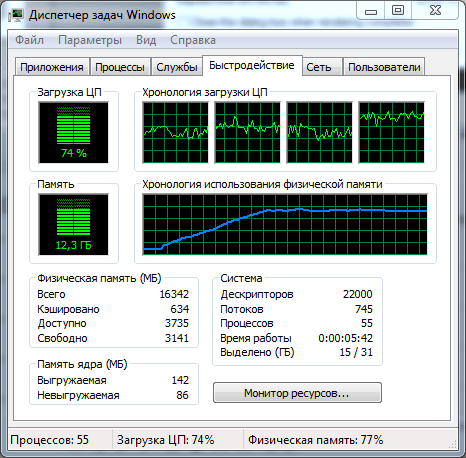The image size is (466, 458).
Task: Switch to the Службы tab
Action: [x=177, y=67]
